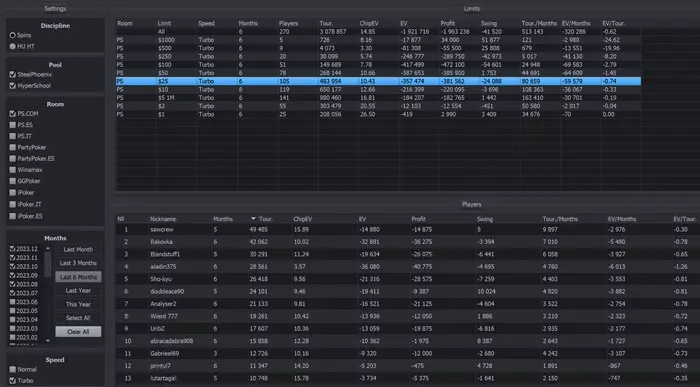Disable the Turbo speed checkbox
The height and width of the screenshot is (387, 700).
(x=12, y=380)
